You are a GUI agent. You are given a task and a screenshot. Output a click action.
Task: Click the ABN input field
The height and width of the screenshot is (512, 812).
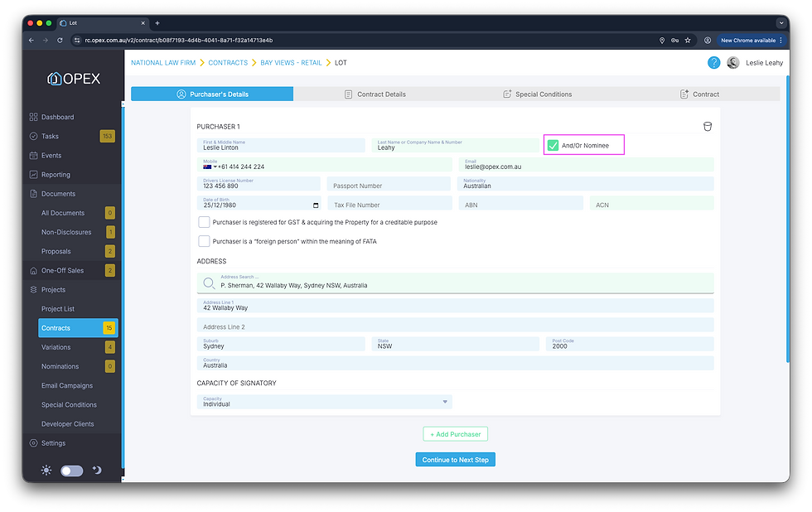[521, 203]
